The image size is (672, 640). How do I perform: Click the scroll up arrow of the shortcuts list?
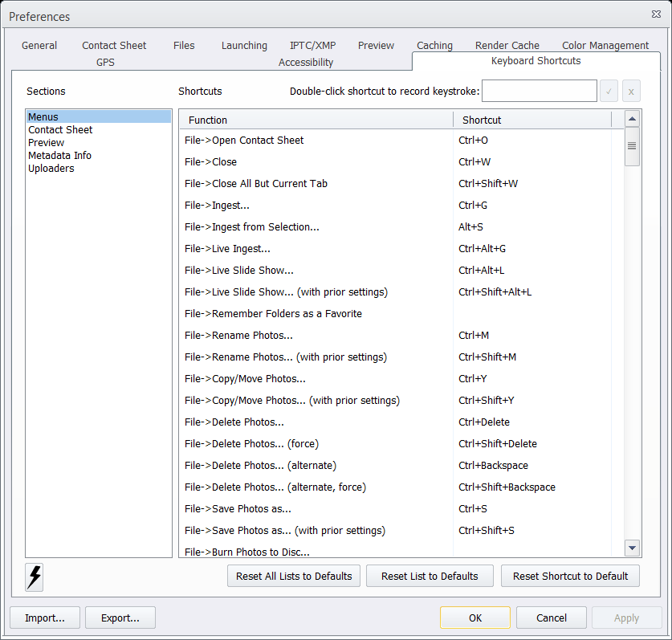click(x=632, y=119)
